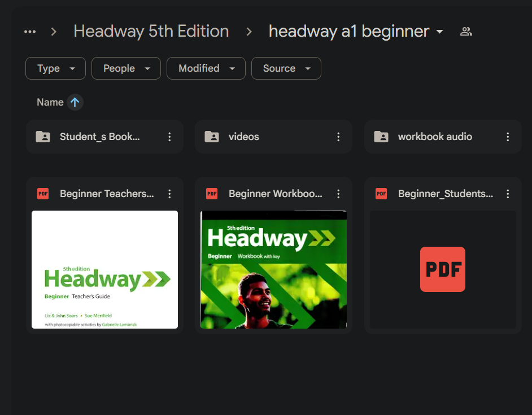Image resolution: width=532 pixels, height=415 pixels.
Task: Open more actions for Beginner Workbook PDF
Action: pos(338,194)
